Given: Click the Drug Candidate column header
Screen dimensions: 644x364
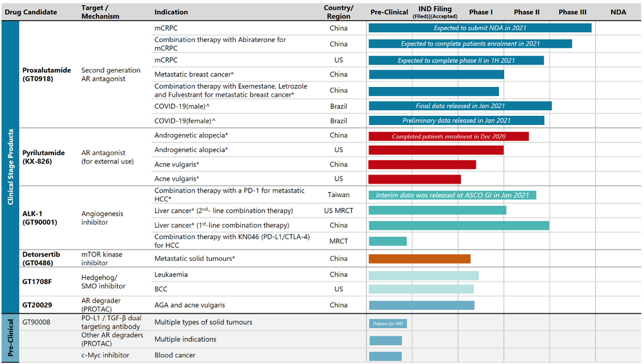Looking at the screenshot, I should tap(31, 12).
